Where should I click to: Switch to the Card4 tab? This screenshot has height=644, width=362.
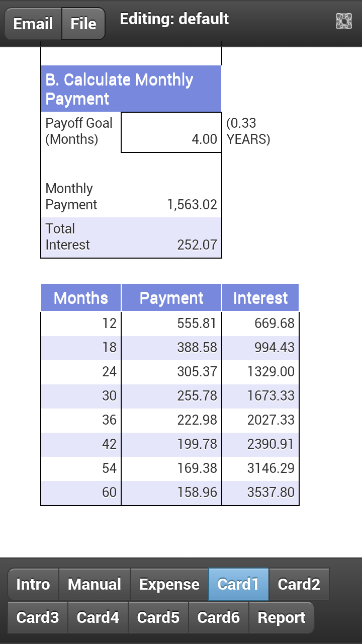pyautogui.click(x=98, y=617)
